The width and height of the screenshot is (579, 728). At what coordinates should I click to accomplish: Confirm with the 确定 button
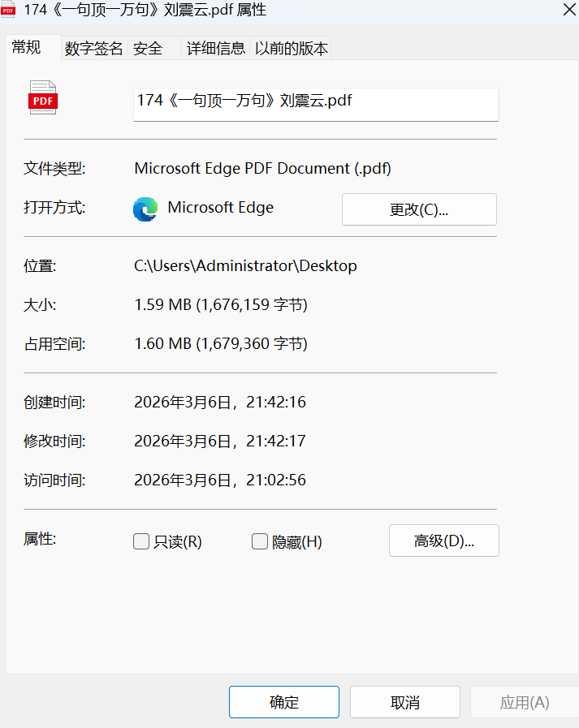(284, 702)
